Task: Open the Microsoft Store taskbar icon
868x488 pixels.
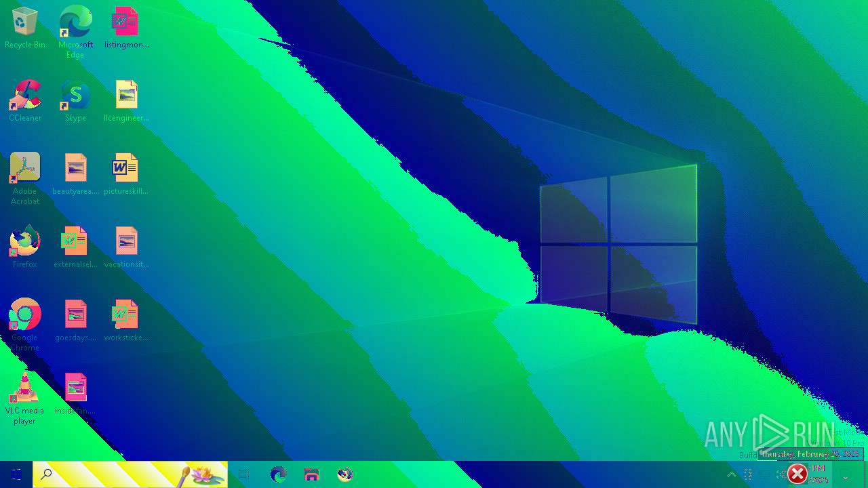Action: [x=311, y=474]
